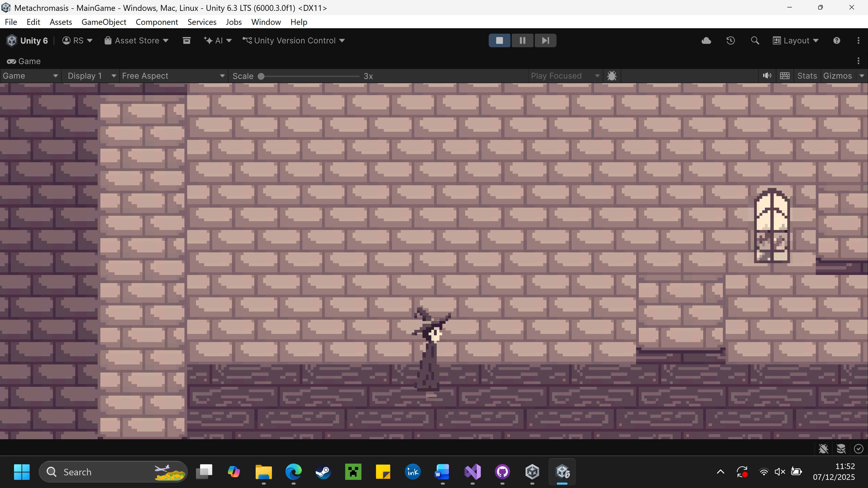Open GitHub Desktop from the taskbar

click(x=502, y=472)
